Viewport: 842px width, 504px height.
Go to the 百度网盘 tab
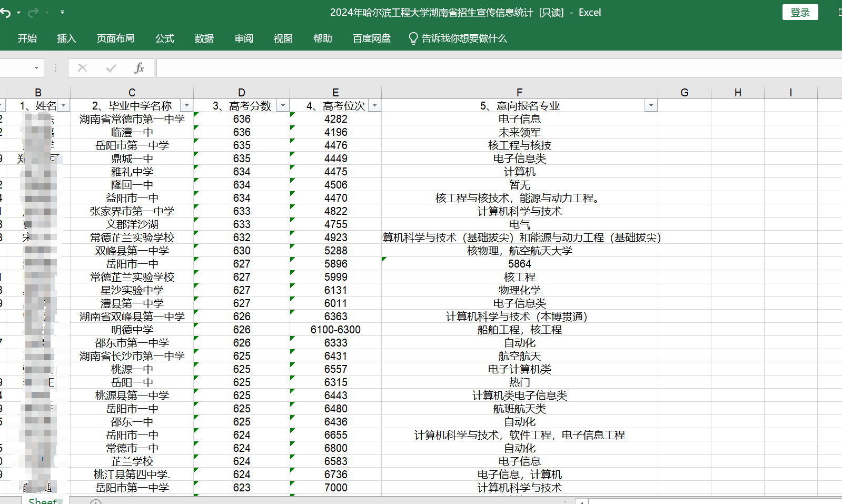(x=371, y=38)
